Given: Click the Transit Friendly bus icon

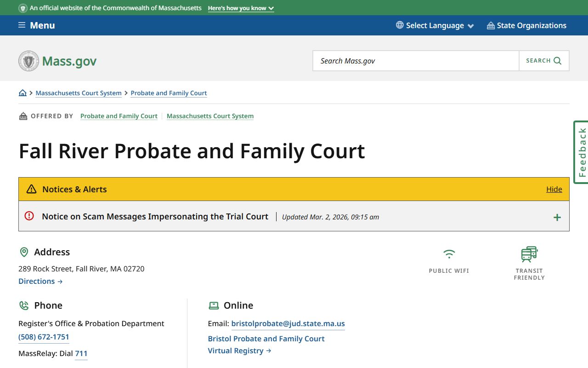Looking at the screenshot, I should click(529, 254).
